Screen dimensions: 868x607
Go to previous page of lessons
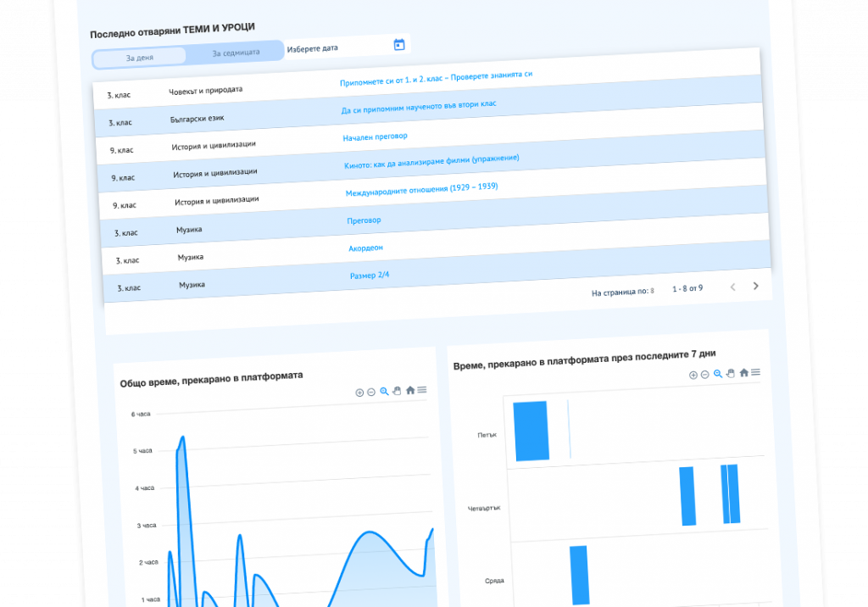pos(733,287)
